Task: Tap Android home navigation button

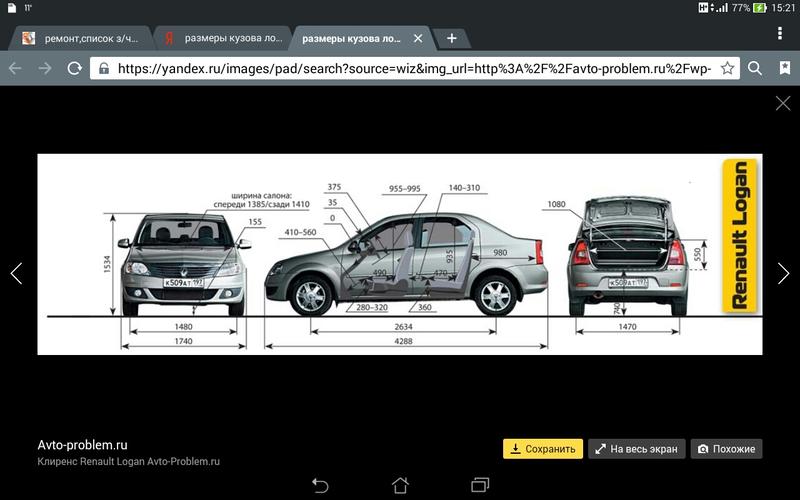Action: [400, 485]
